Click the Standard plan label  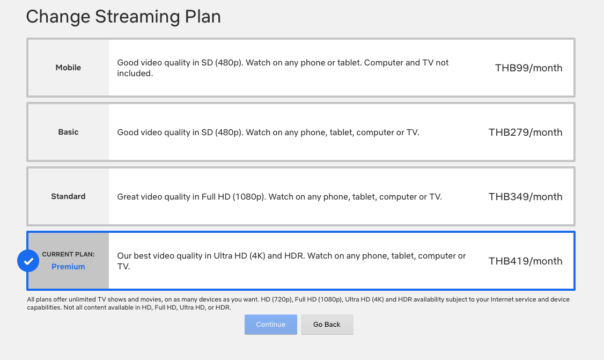coord(68,196)
